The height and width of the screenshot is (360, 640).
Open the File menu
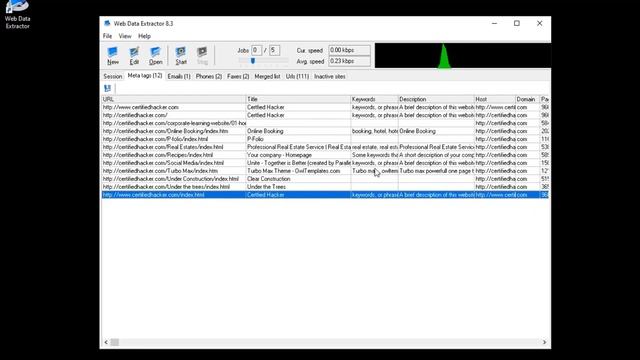coord(107,36)
